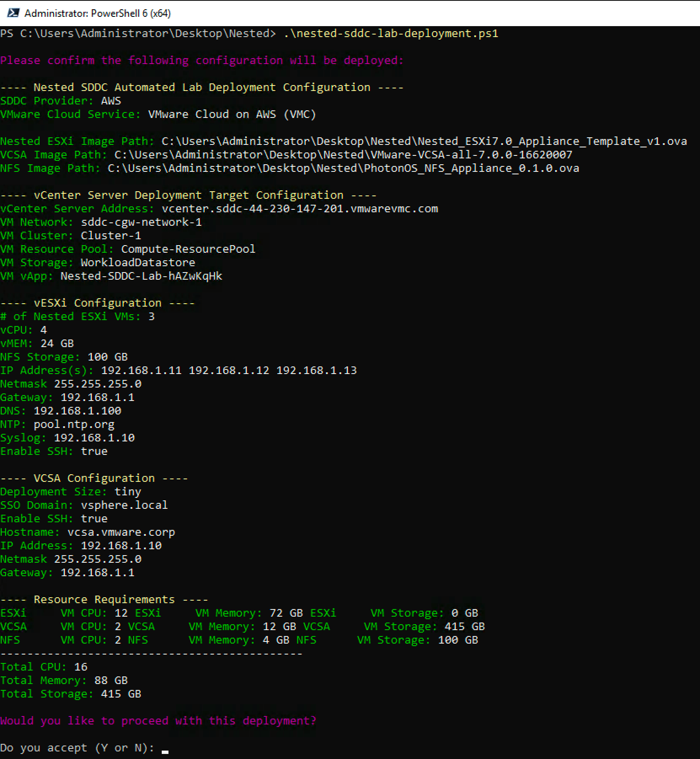700x759 pixels.
Task: Select the Would you like to proceed question
Action: point(158,721)
